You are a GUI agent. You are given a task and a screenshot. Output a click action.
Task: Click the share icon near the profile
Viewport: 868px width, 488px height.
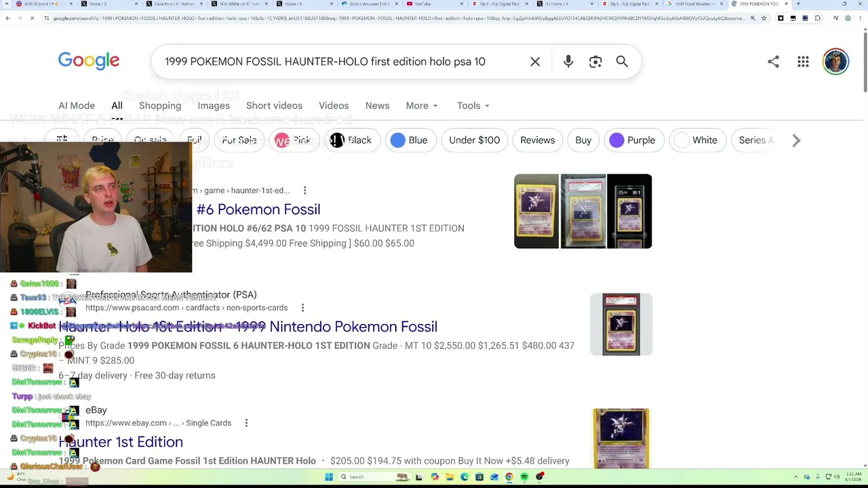coord(773,62)
